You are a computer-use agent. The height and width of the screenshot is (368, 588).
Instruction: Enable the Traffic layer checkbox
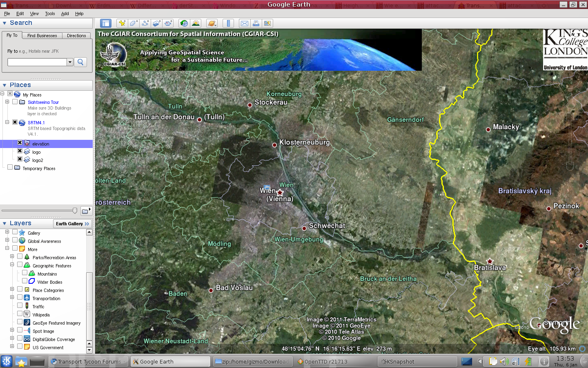pos(20,306)
